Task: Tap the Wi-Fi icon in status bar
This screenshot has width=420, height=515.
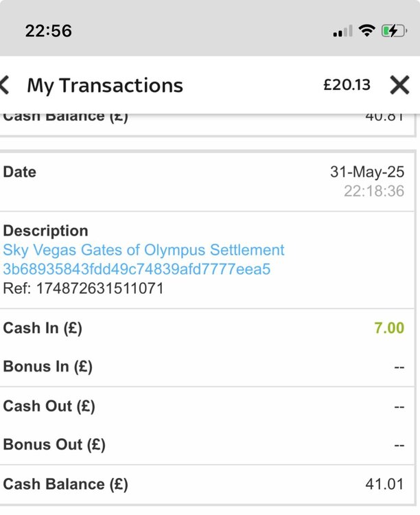Action: click(x=367, y=31)
